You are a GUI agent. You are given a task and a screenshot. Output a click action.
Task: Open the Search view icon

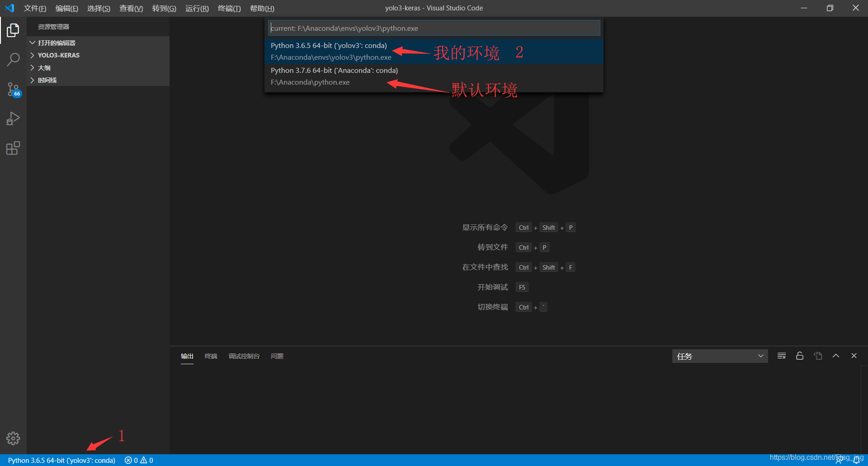pyautogui.click(x=13, y=60)
